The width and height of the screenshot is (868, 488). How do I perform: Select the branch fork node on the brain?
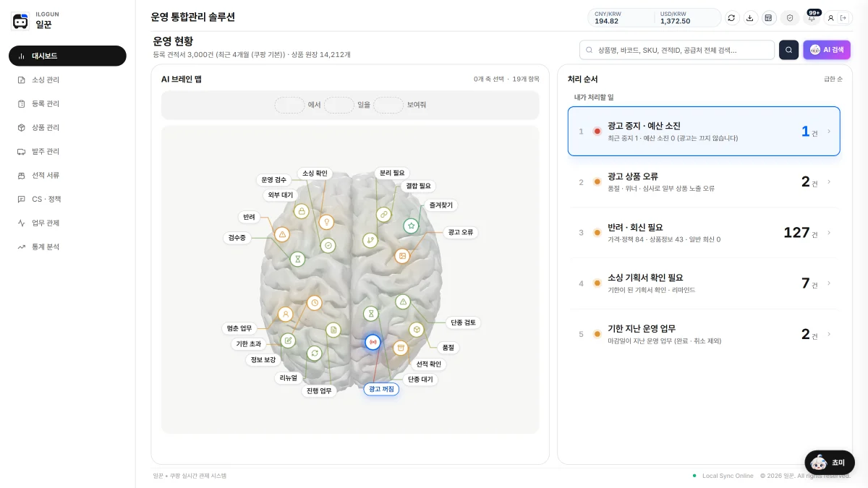370,240
